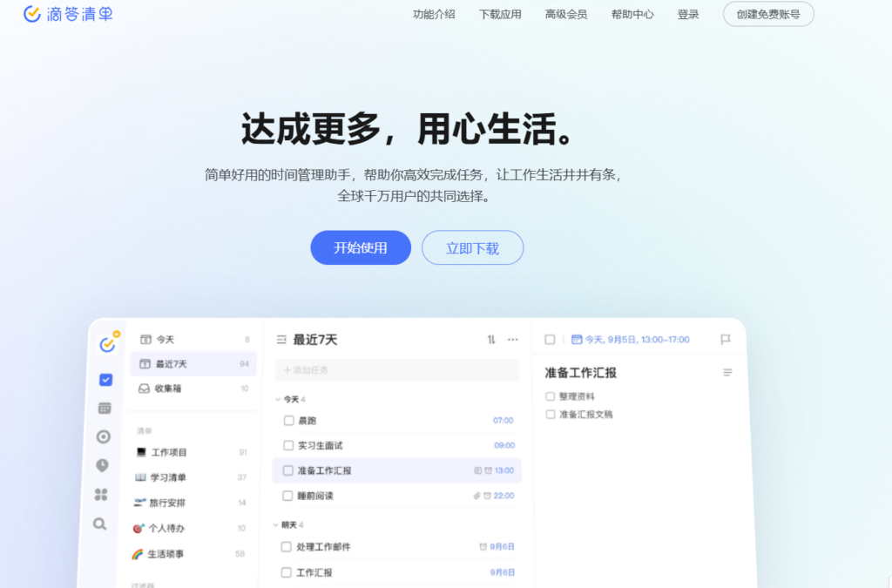Click the search magnifier icon
The image size is (892, 588).
100,524
